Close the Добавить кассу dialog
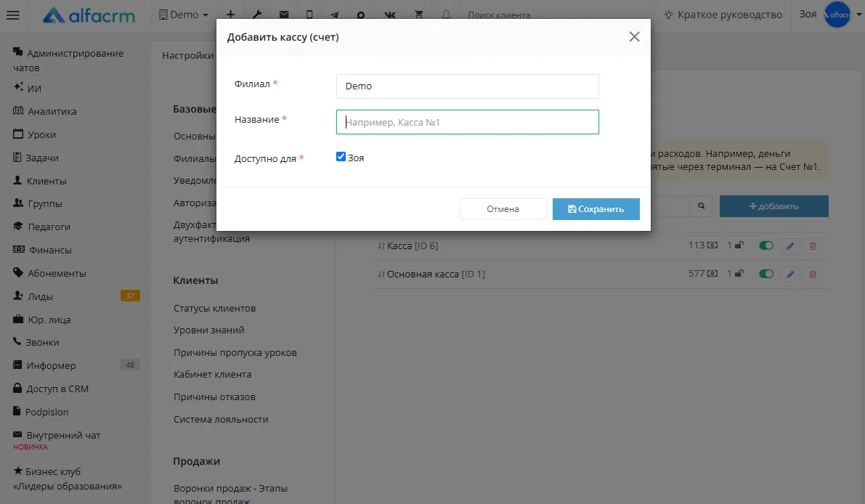 click(635, 36)
